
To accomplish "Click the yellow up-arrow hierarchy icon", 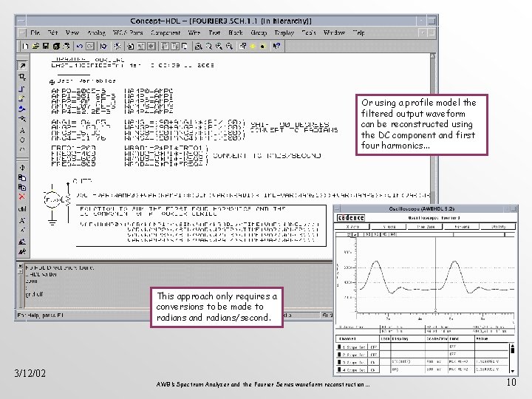I will coord(253,46).
